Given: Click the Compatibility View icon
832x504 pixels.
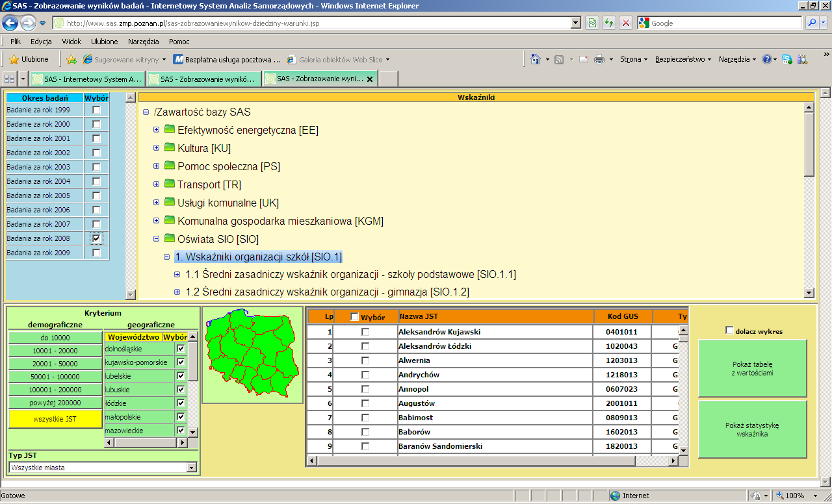Looking at the screenshot, I should 592,23.
